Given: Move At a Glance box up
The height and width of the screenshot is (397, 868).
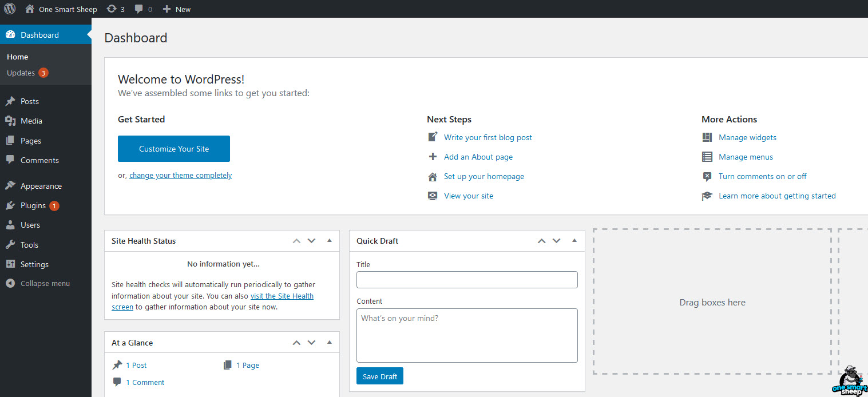Looking at the screenshot, I should (296, 343).
